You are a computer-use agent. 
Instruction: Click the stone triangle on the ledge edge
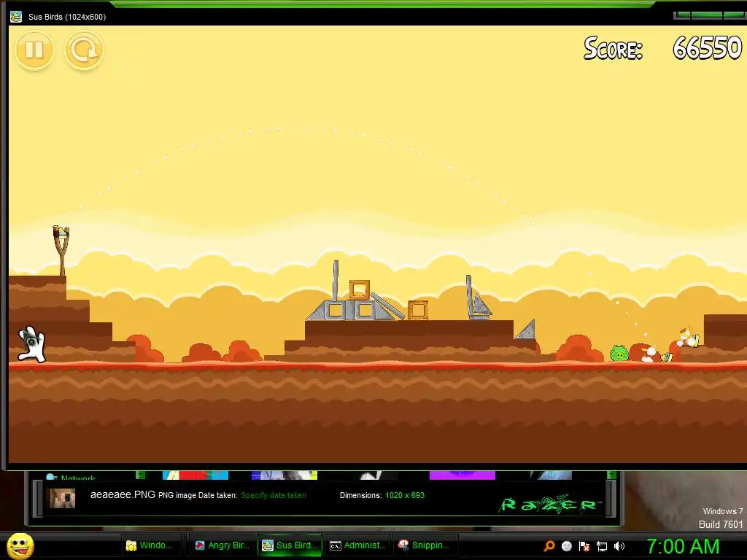pyautogui.click(x=527, y=330)
